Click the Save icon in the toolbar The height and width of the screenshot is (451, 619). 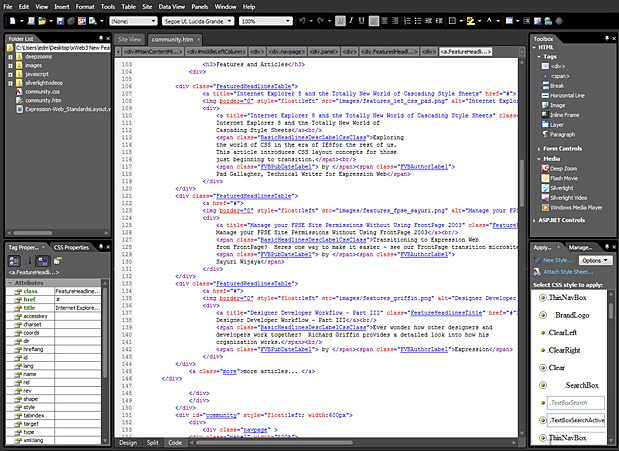[x=59, y=20]
